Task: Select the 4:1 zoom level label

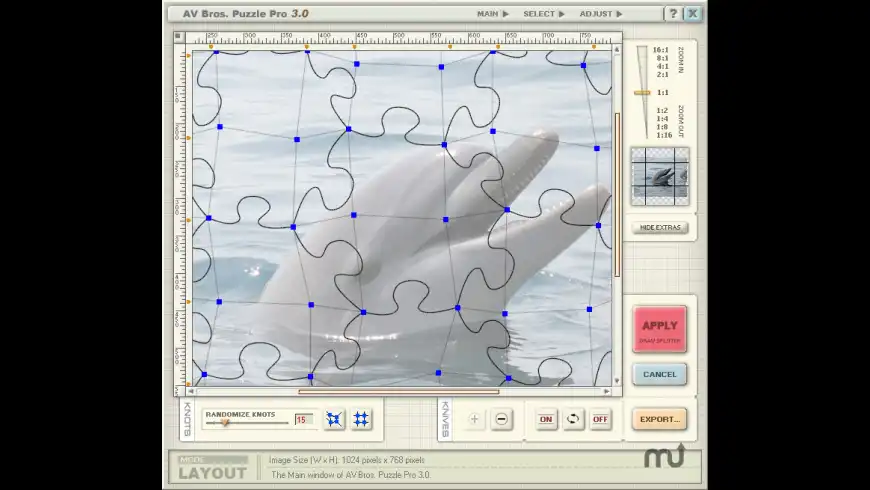Action: click(662, 67)
